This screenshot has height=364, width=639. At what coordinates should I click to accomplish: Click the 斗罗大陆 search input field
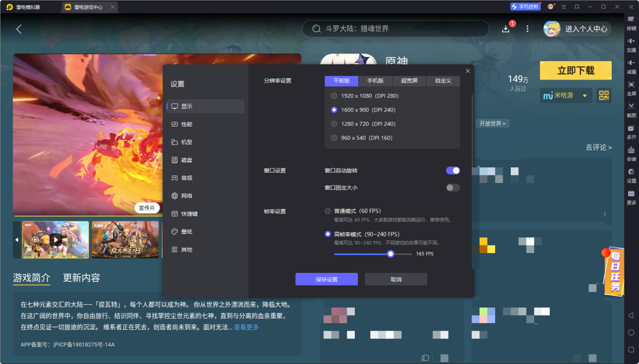tap(395, 29)
